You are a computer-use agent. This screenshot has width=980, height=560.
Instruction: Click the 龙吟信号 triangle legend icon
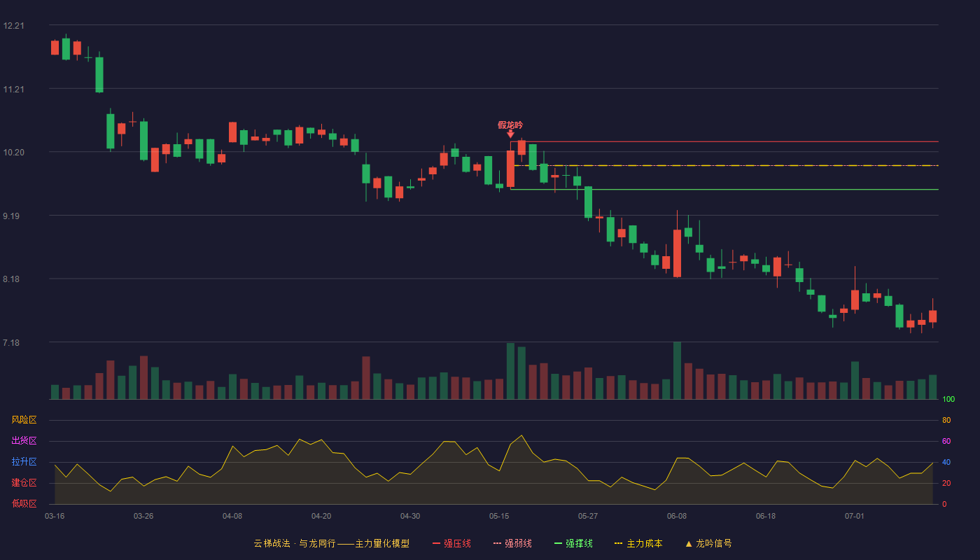coord(689,543)
